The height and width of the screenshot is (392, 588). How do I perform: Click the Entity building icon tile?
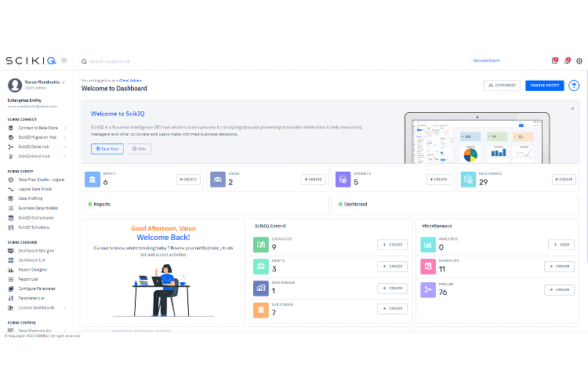coord(93,180)
